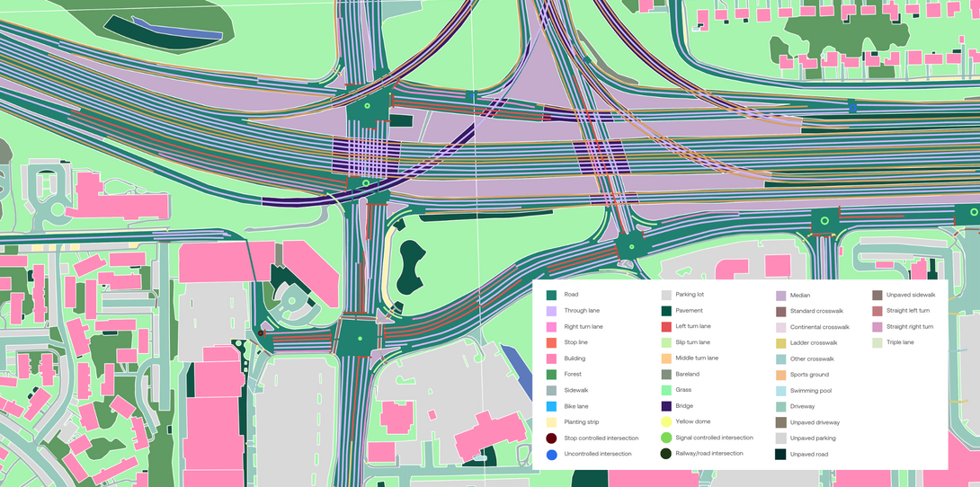The image size is (980, 487).
Task: Click the Stop controlled intersection legend dot
Action: click(551, 438)
